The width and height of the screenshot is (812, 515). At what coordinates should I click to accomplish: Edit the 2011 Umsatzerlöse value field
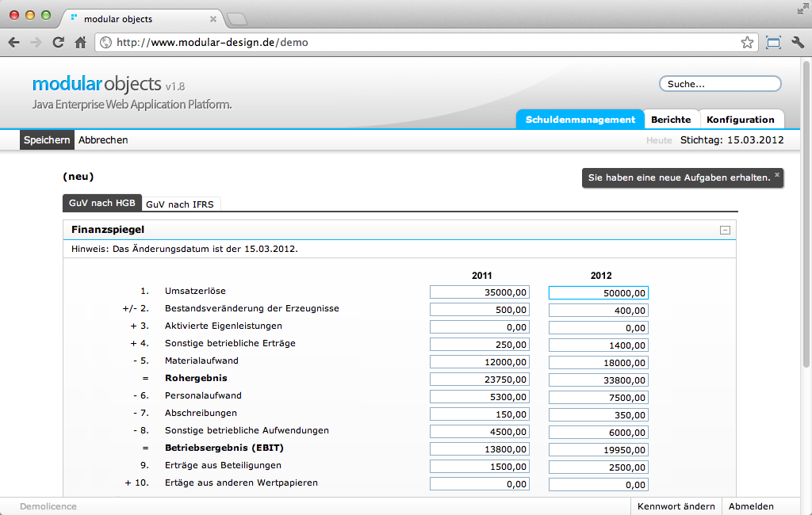480,292
